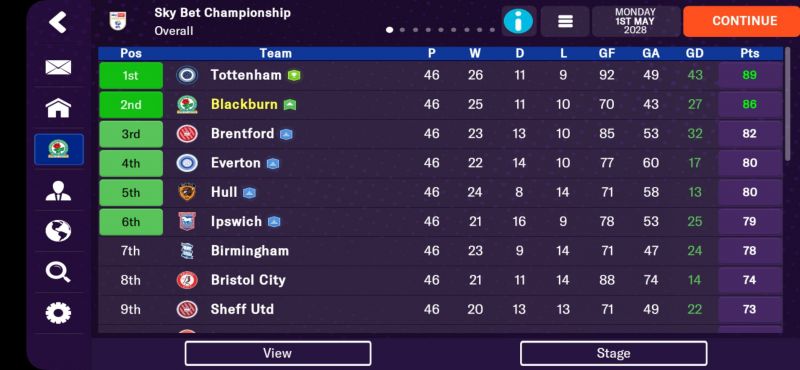Viewport: 800px width, 370px height.
Task: Select the third page indicator dot
Action: 416,30
